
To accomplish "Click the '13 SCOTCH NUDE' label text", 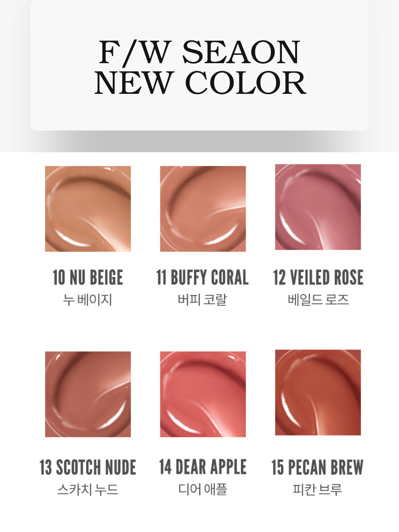I will coord(88,467).
